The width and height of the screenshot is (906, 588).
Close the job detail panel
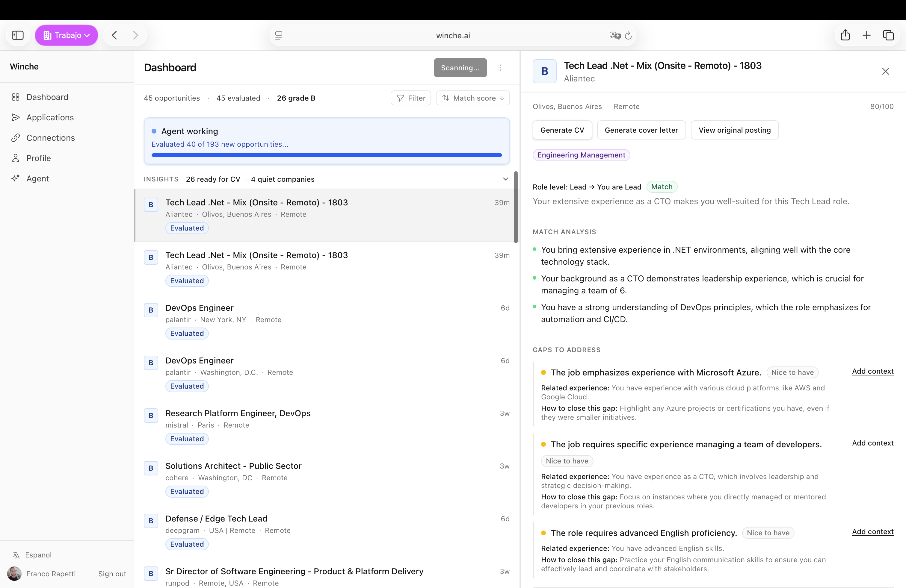pos(885,71)
